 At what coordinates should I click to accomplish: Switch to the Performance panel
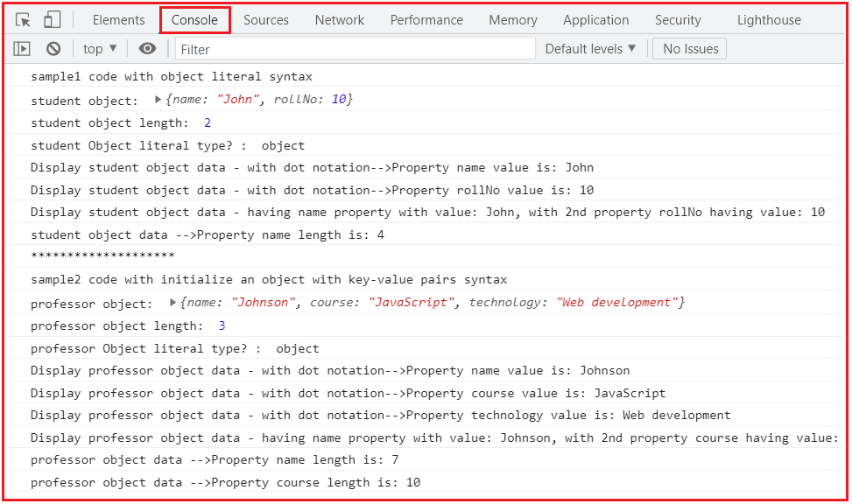426,19
